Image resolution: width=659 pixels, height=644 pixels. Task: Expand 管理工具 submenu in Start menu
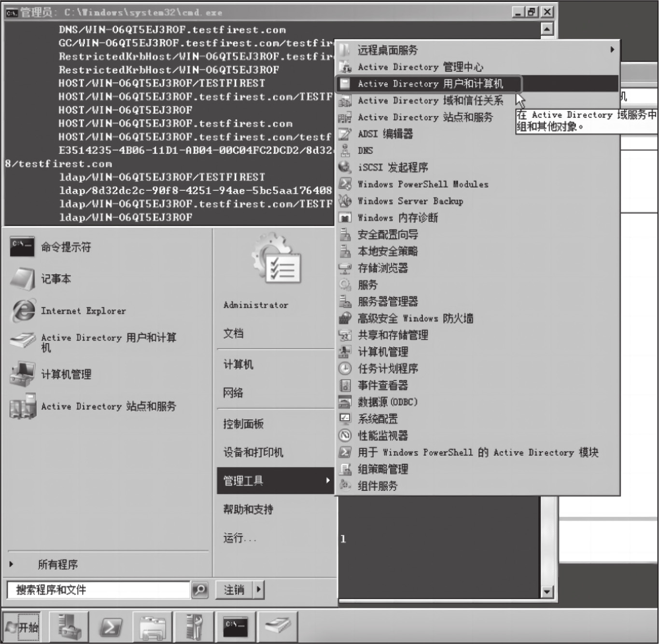(275, 481)
